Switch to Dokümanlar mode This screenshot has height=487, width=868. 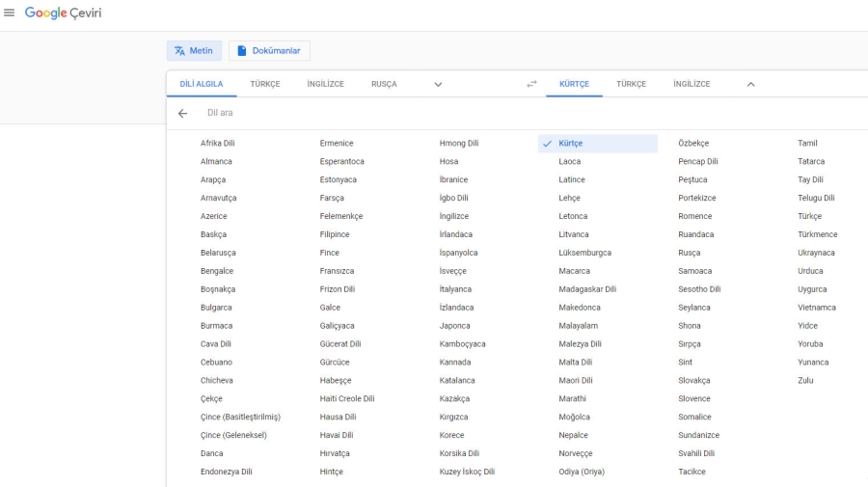269,50
